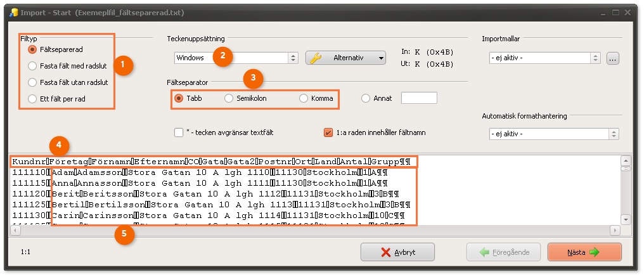Click the preview scroll up arrow
The height and width of the screenshot is (277, 644).
626,161
